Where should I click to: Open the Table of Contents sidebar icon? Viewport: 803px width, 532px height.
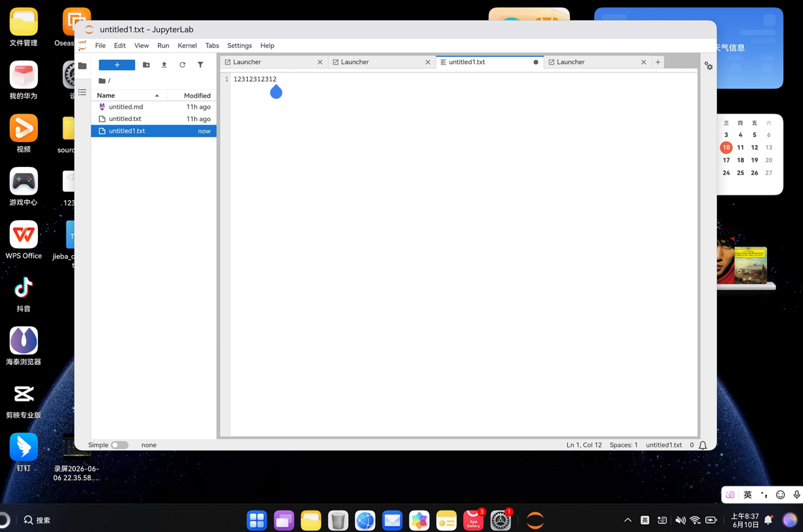tap(82, 92)
